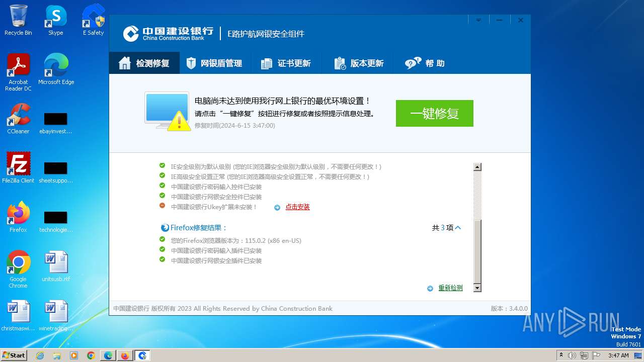644x362 pixels.
Task: Select the christmaswi... document on desktop
Action: point(18,316)
